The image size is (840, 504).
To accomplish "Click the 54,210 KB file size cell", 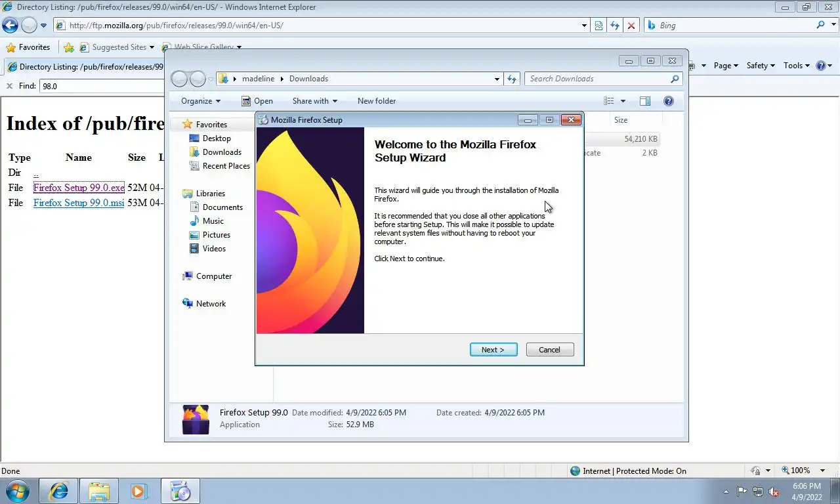I will tap(640, 139).
